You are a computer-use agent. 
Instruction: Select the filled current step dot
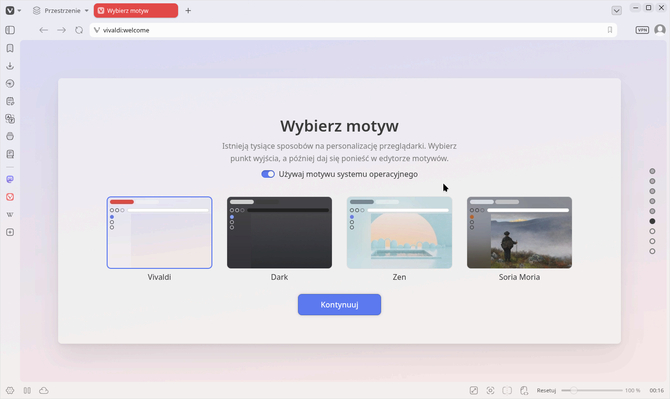click(652, 221)
